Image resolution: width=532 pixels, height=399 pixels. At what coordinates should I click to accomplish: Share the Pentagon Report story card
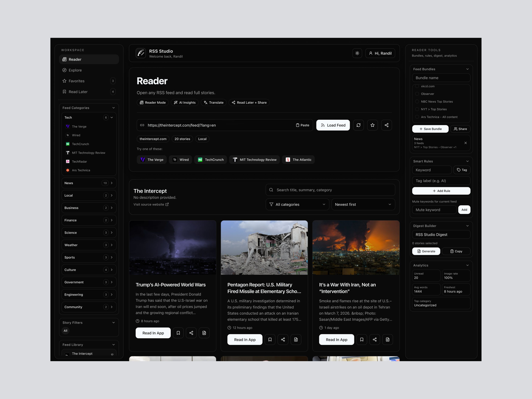(x=283, y=340)
